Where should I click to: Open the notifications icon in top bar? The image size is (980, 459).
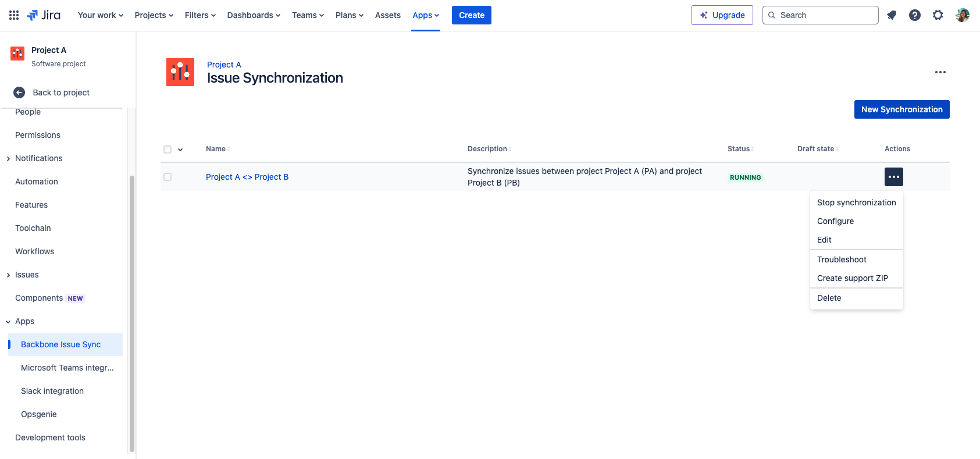click(892, 15)
